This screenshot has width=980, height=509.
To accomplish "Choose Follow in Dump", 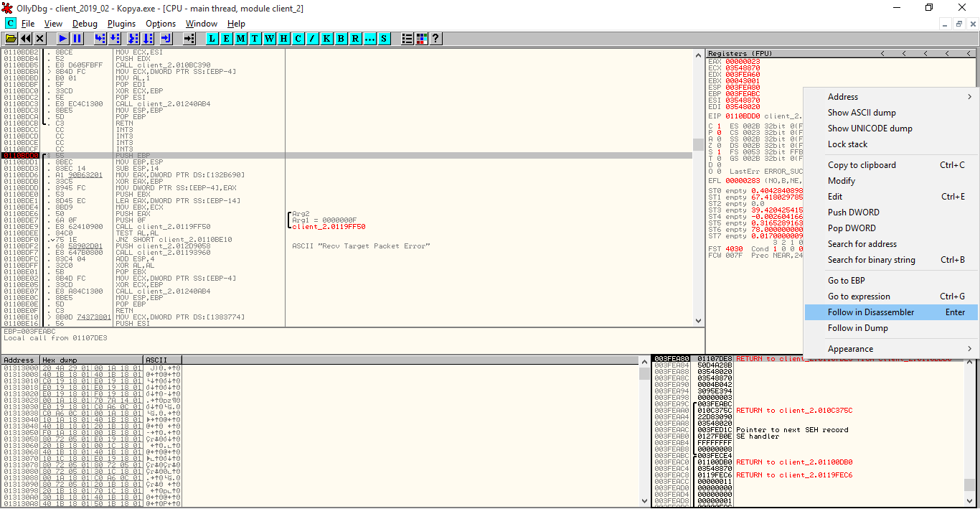I will 890,328.
